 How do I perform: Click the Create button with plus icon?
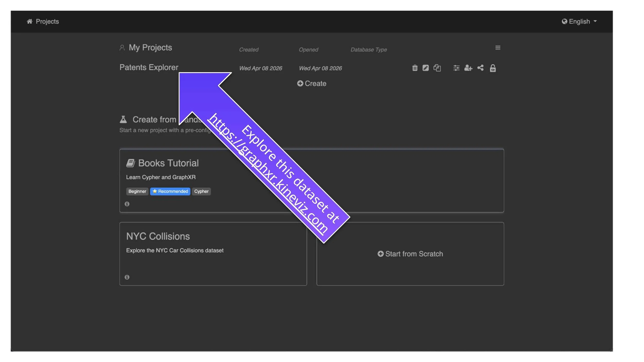(x=311, y=83)
